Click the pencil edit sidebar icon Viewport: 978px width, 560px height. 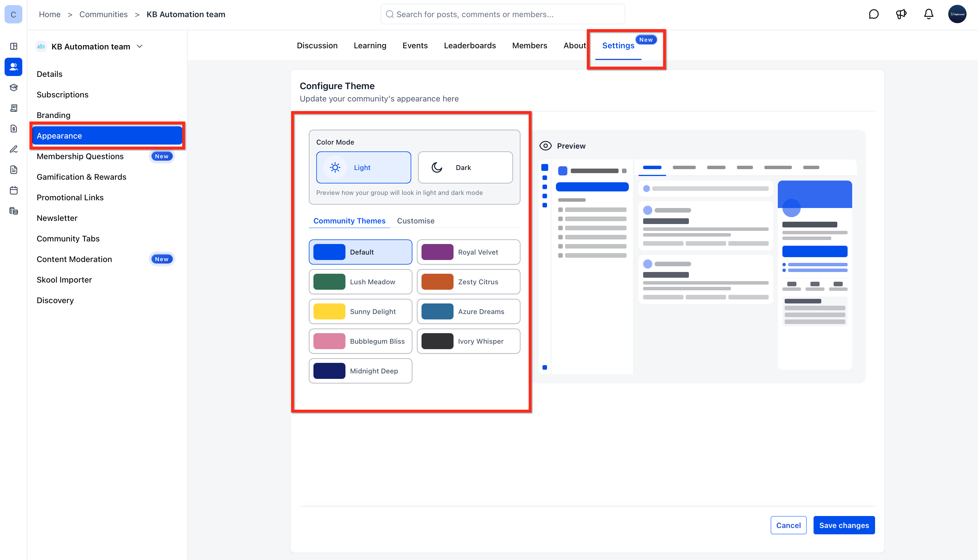[13, 149]
